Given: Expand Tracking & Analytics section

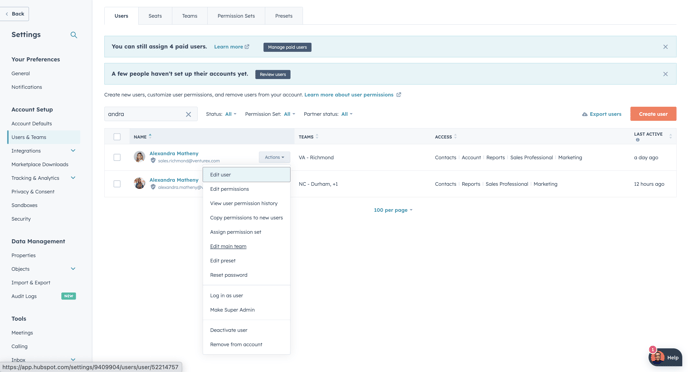Looking at the screenshot, I should (73, 178).
